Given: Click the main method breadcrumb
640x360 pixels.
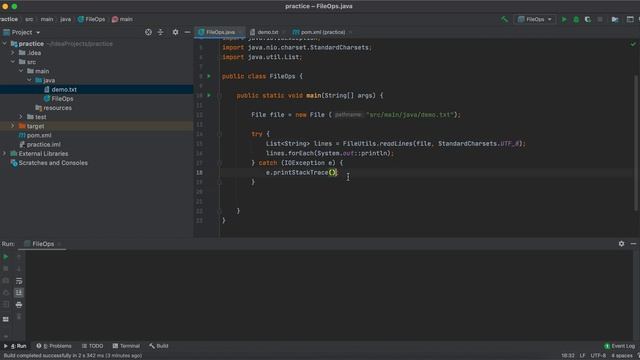Looking at the screenshot, I should click(122, 19).
